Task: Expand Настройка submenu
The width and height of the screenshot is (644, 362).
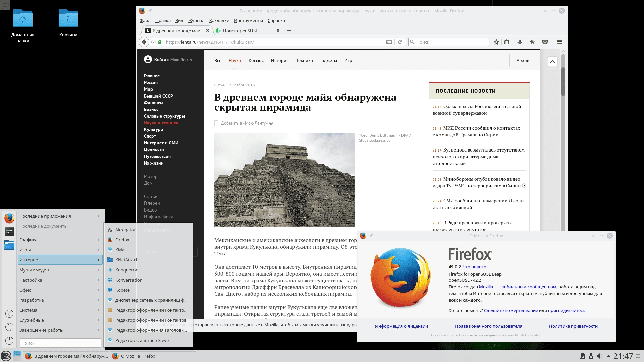Action: [x=60, y=280]
